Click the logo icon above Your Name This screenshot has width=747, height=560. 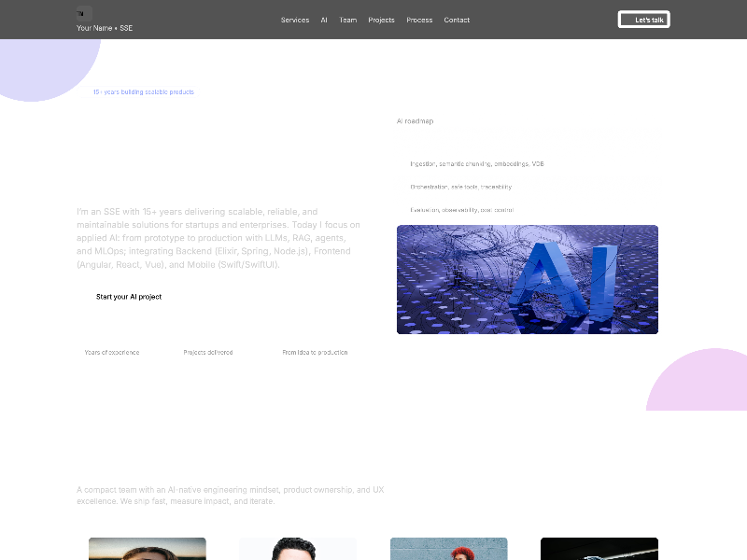(84, 14)
